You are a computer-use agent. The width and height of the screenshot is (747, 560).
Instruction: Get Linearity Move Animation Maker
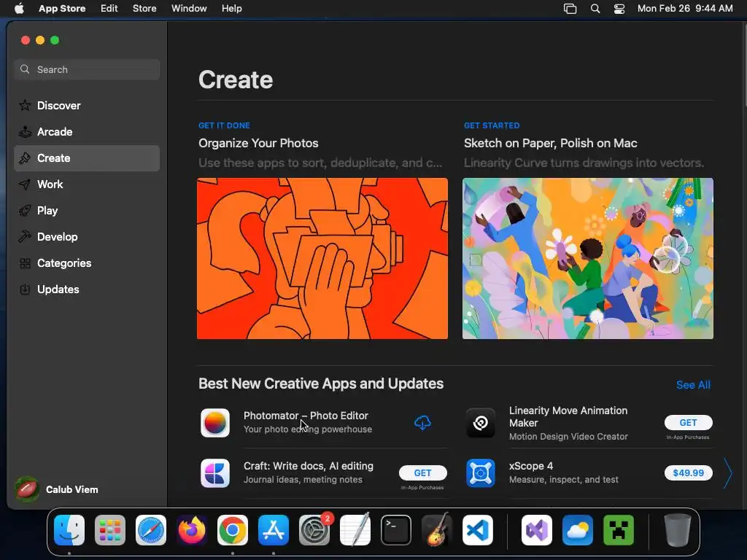[689, 422]
